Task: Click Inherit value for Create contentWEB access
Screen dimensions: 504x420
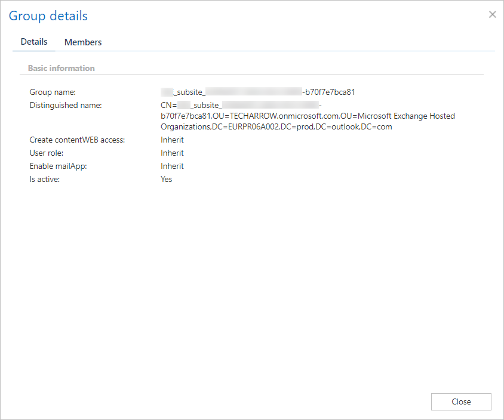Action: tap(172, 140)
